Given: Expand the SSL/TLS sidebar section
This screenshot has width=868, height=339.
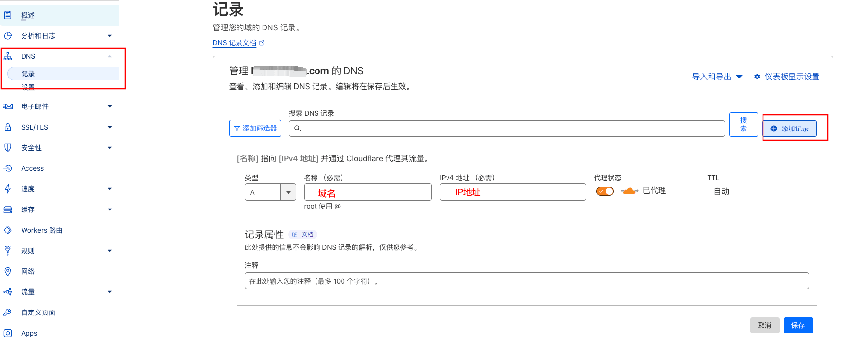Looking at the screenshot, I should (x=110, y=127).
